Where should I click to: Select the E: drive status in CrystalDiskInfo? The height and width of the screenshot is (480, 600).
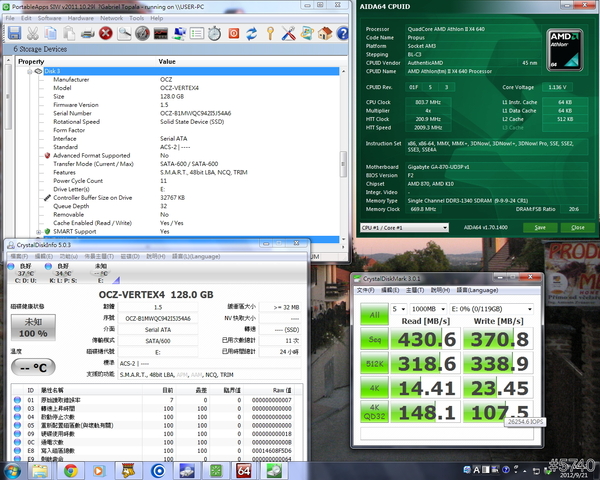[x=101, y=270]
